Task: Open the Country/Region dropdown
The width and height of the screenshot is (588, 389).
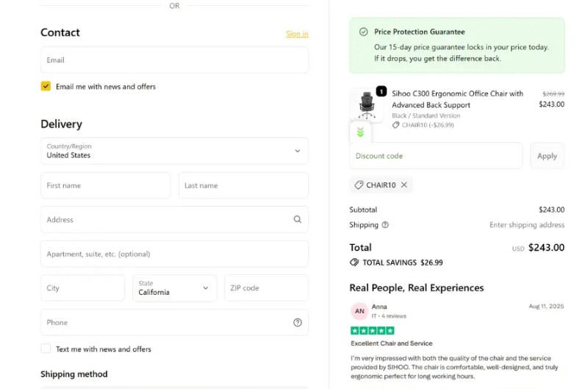Action: [x=174, y=151]
